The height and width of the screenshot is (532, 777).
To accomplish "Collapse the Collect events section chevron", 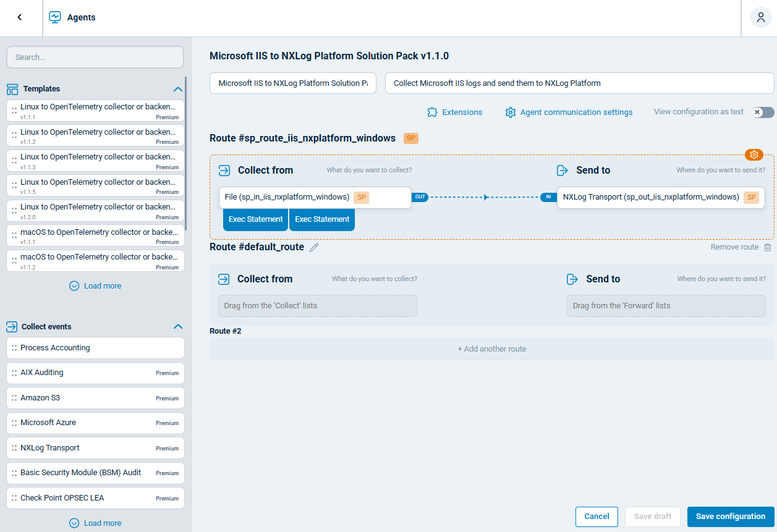I will (178, 326).
